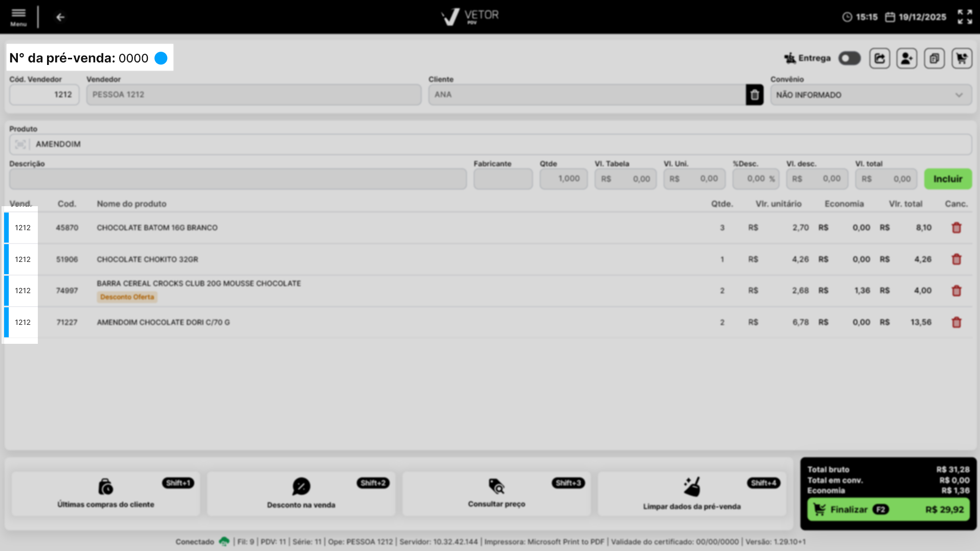Open Últimas compras do cliente
Screen dimensions: 980x551
[106, 494]
